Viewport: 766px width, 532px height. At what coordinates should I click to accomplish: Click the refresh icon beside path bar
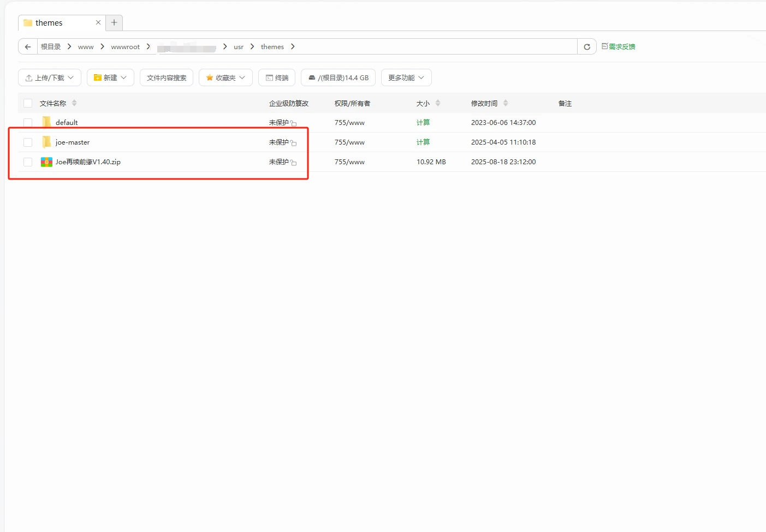[x=587, y=47]
